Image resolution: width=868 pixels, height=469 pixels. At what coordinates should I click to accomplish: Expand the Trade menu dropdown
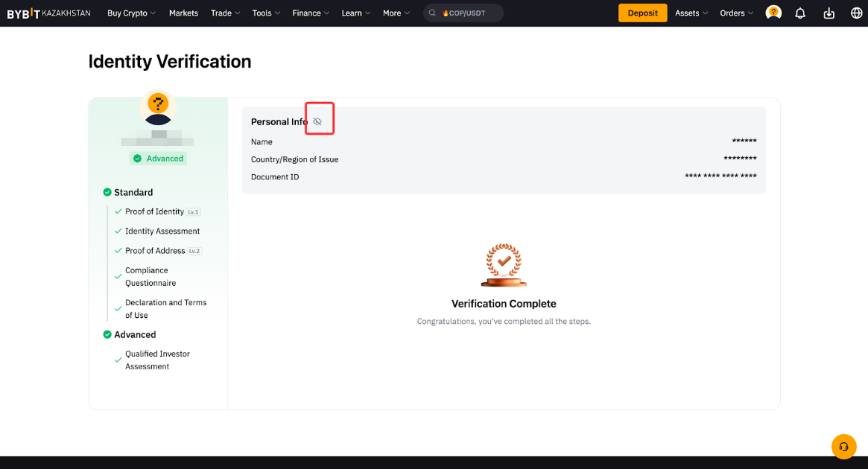[225, 13]
